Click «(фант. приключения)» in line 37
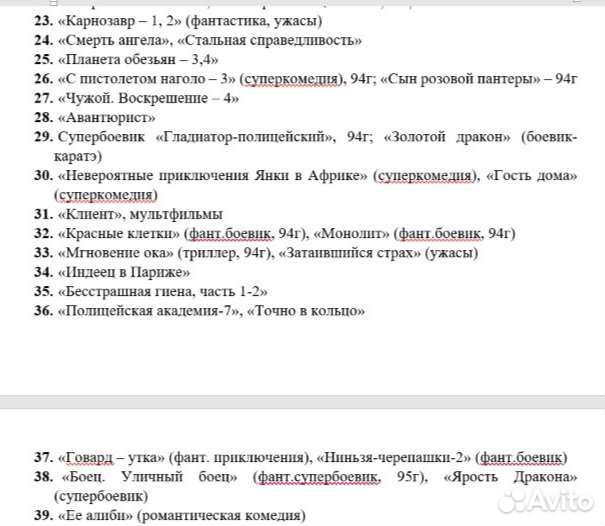 click(x=241, y=457)
